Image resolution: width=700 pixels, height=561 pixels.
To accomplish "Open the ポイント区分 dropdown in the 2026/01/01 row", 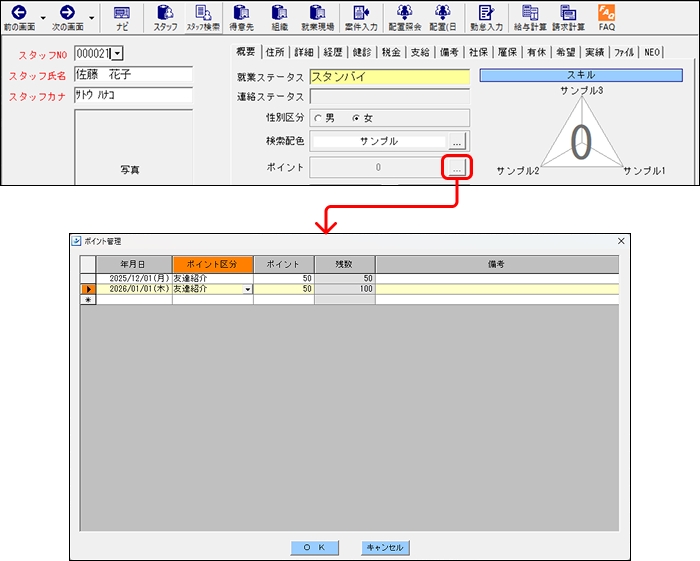I will pos(247,289).
